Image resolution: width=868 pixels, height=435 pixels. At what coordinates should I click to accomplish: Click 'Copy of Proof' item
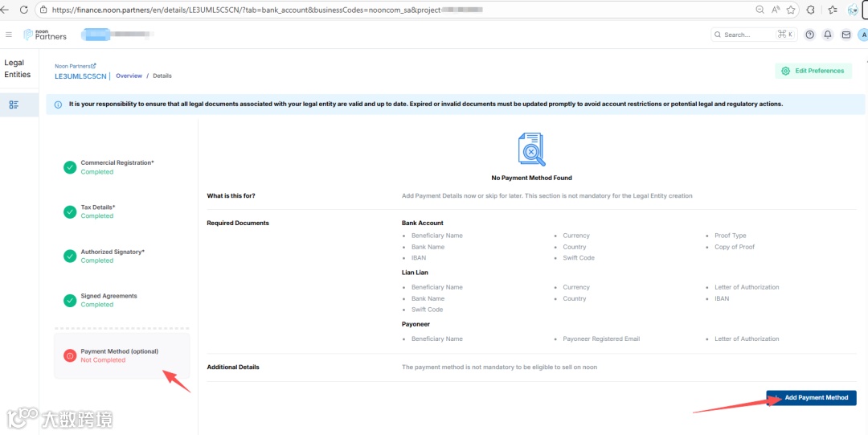pos(735,247)
